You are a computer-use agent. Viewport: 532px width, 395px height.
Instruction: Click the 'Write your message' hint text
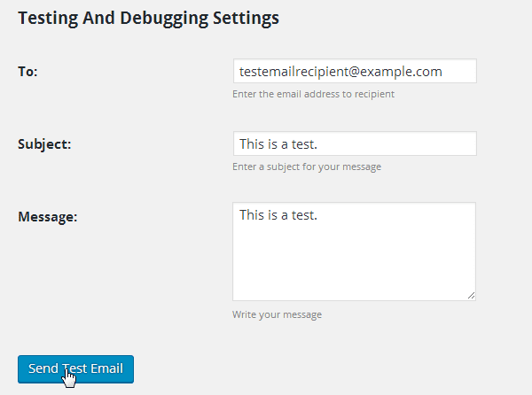point(277,314)
